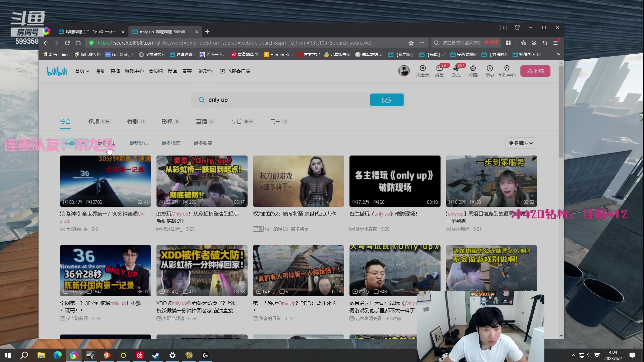This screenshot has width=644, height=362.
Task: Open the 大会员 membership icon
Action: coord(423,71)
